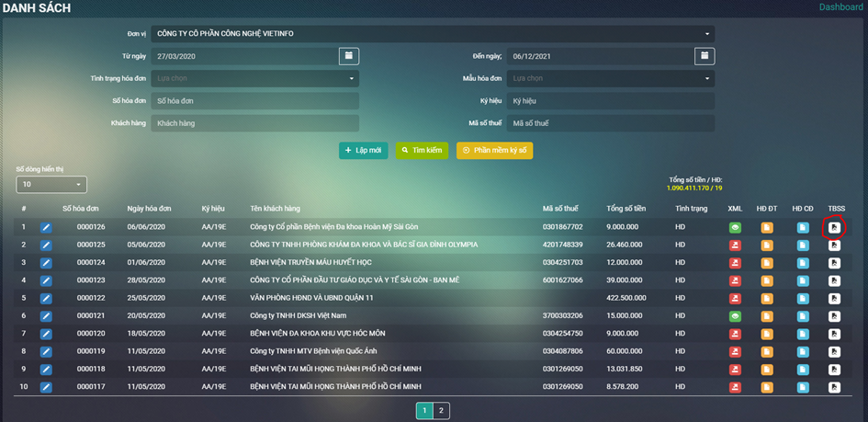Click the Lập mới button
Image resolution: width=868 pixels, height=422 pixels.
[x=363, y=150]
